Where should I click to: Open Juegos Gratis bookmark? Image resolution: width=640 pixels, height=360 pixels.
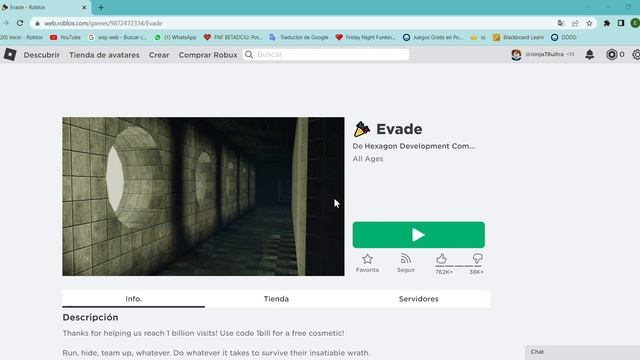pyautogui.click(x=433, y=37)
